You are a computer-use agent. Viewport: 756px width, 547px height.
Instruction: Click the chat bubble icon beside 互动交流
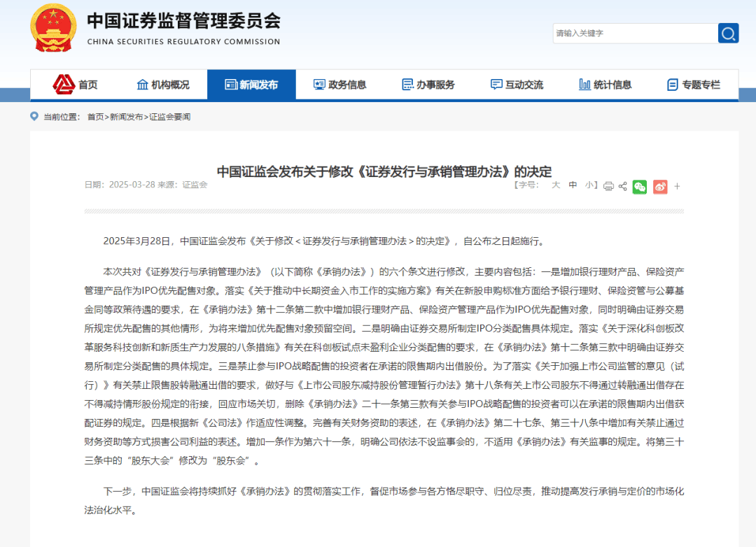(x=496, y=85)
